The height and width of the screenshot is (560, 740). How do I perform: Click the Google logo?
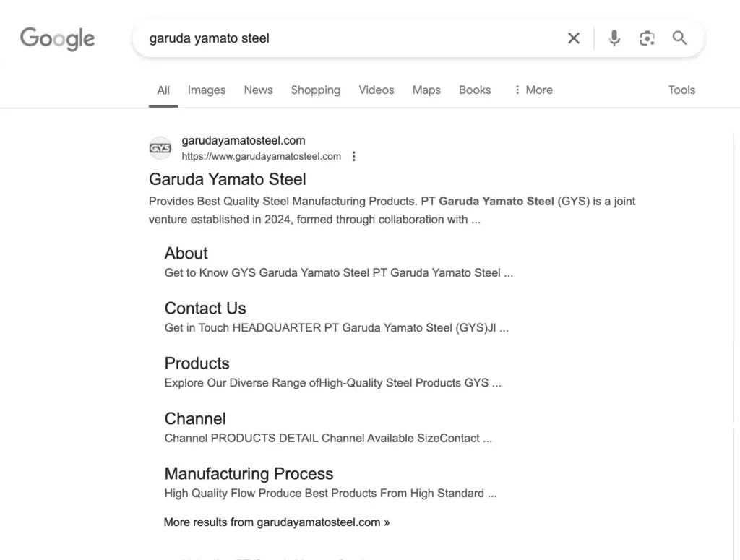click(57, 39)
